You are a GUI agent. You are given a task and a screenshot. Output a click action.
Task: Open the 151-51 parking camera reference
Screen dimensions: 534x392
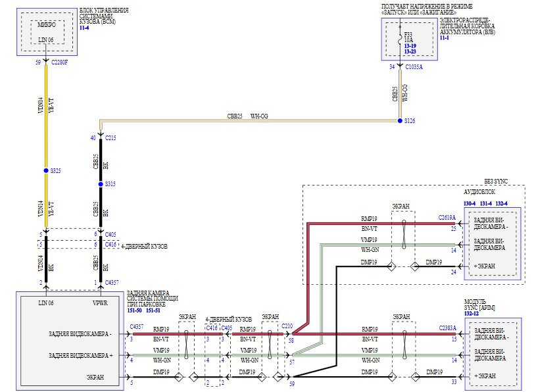tap(153, 310)
